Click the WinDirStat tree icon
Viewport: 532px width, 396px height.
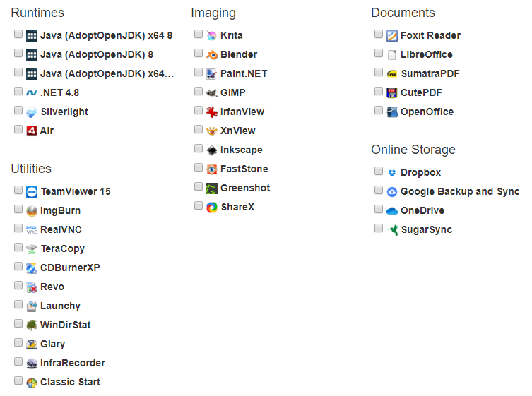point(32,325)
